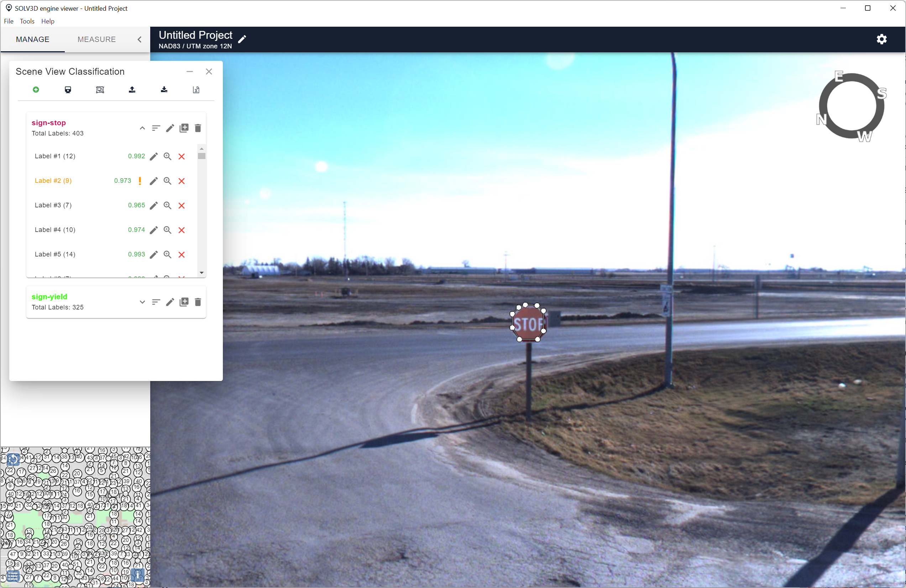Click the stop sign polygon annotation
The width and height of the screenshot is (906, 588).
click(x=528, y=323)
